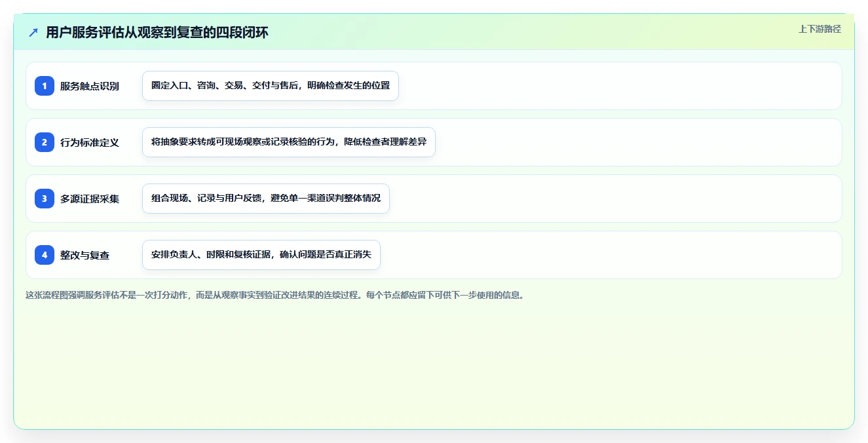Open the description box starting 组合现场、记录
Image resolution: width=868 pixels, height=443 pixels.
pyautogui.click(x=266, y=199)
